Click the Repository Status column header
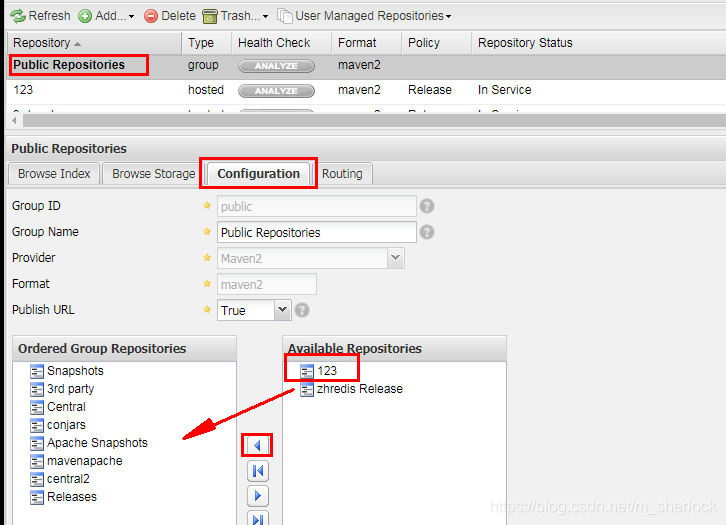 598,43
